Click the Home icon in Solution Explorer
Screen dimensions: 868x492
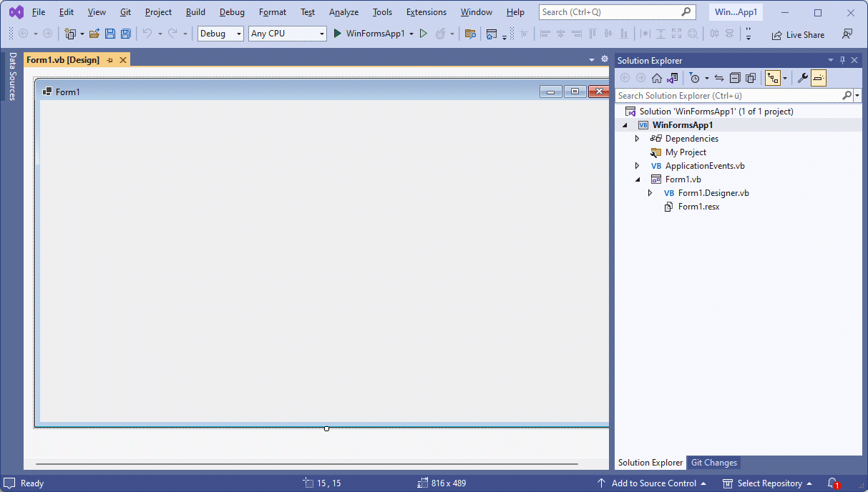coord(656,78)
